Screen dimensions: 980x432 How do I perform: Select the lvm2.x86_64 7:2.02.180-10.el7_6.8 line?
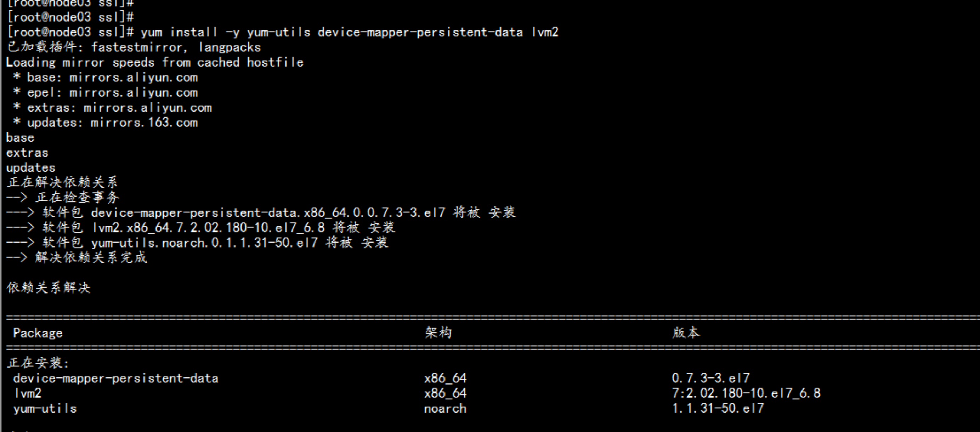click(201, 227)
